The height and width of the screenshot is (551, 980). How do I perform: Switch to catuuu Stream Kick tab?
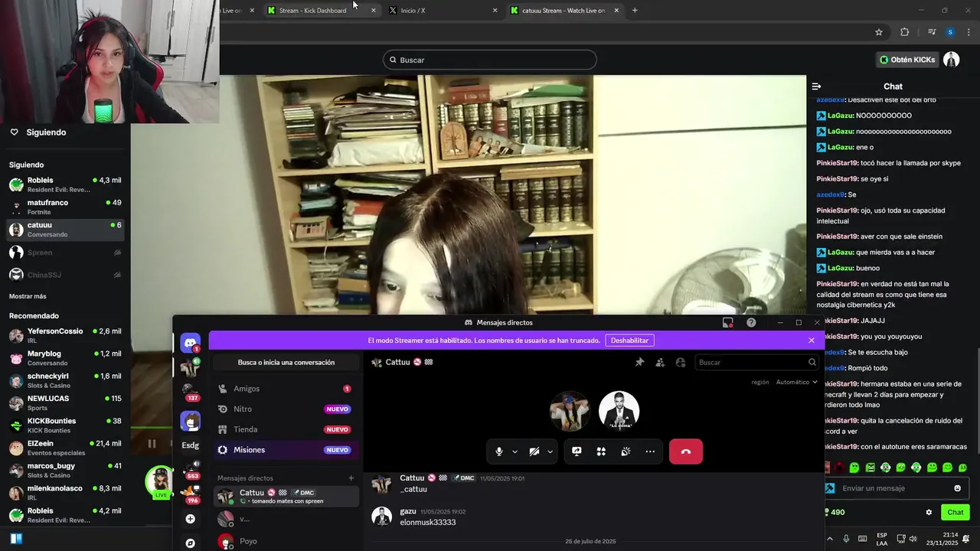pos(564,11)
